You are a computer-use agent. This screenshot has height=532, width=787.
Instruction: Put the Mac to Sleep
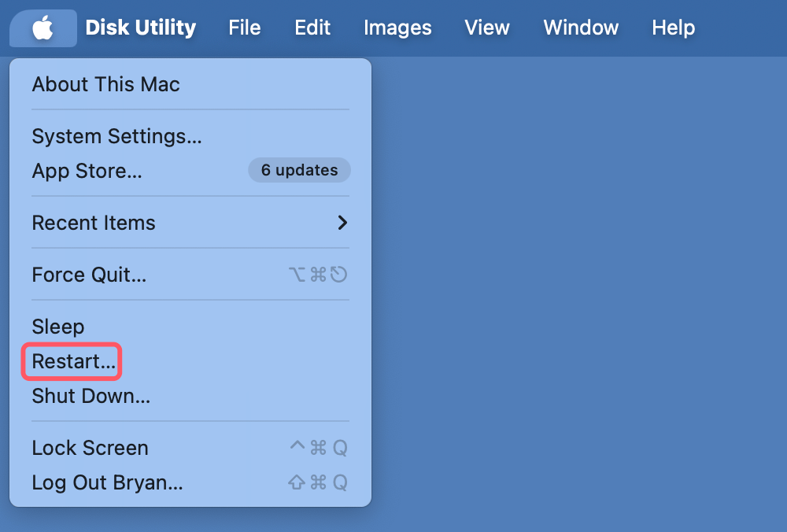pos(57,327)
